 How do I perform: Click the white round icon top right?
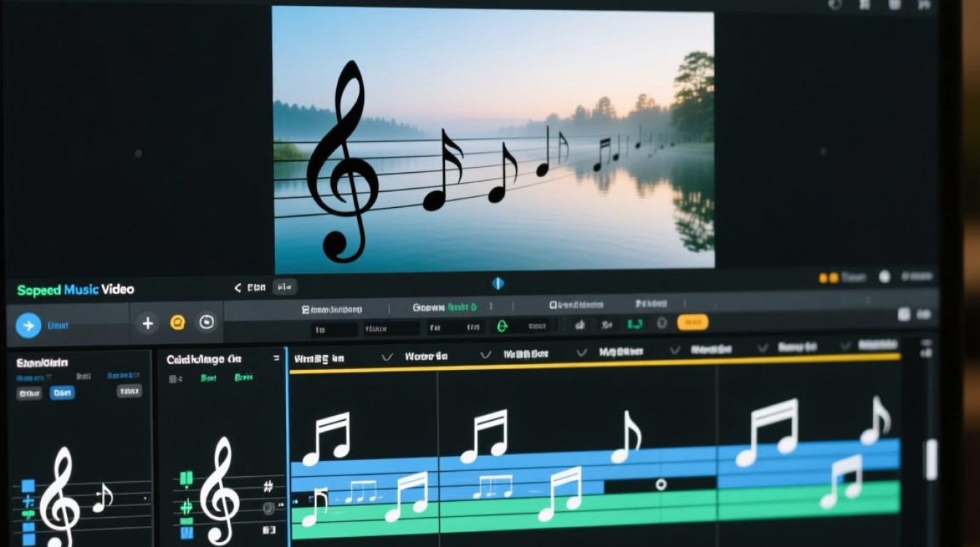pyautogui.click(x=884, y=276)
